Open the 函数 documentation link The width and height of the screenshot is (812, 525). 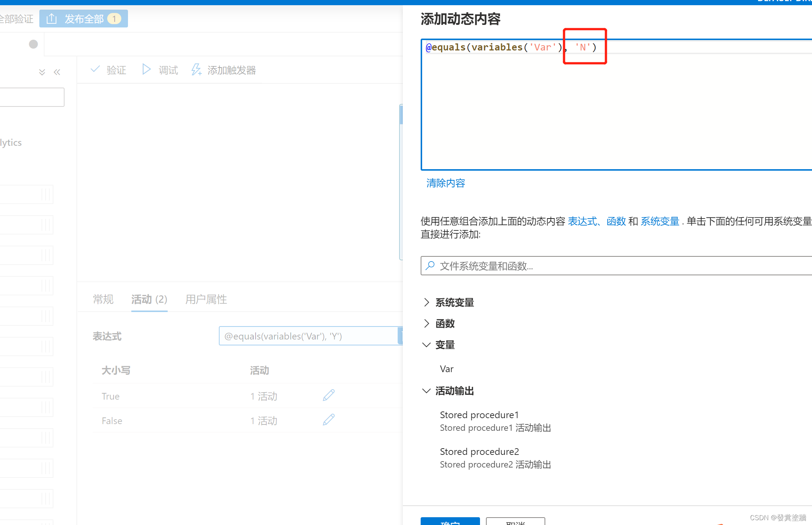click(x=616, y=221)
